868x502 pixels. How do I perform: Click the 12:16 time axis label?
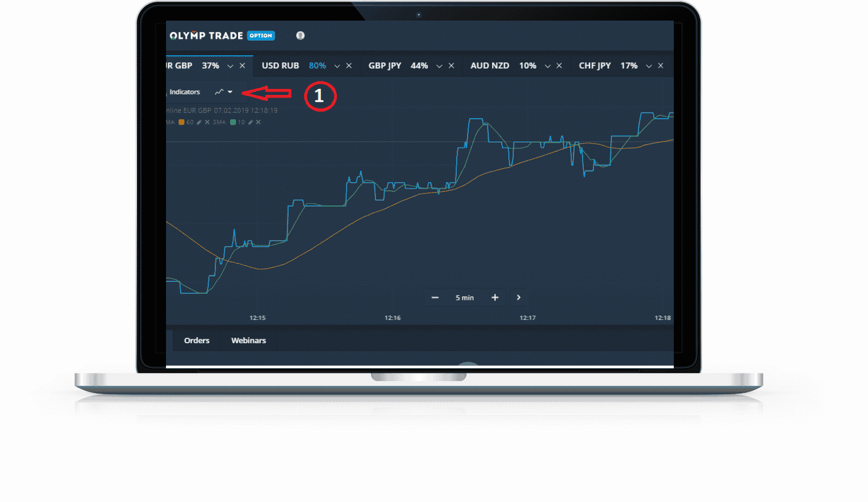click(x=393, y=318)
